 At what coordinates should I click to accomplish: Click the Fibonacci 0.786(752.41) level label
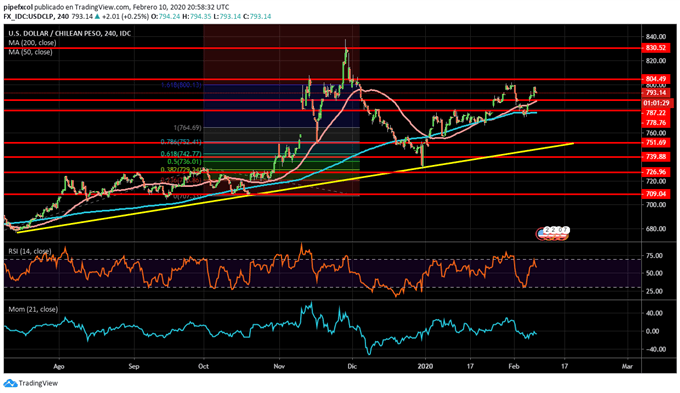(181, 142)
